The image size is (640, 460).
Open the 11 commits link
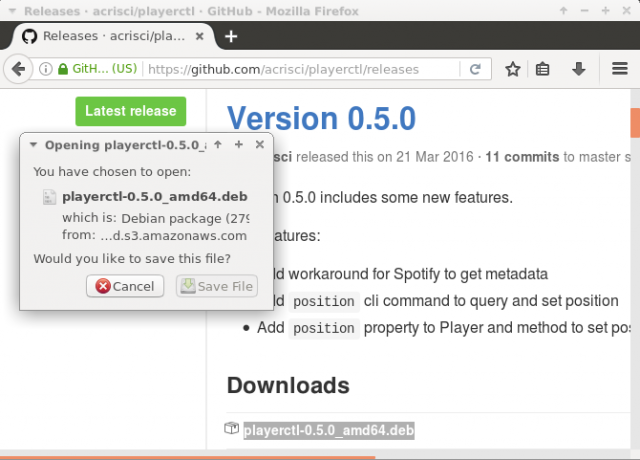point(522,157)
